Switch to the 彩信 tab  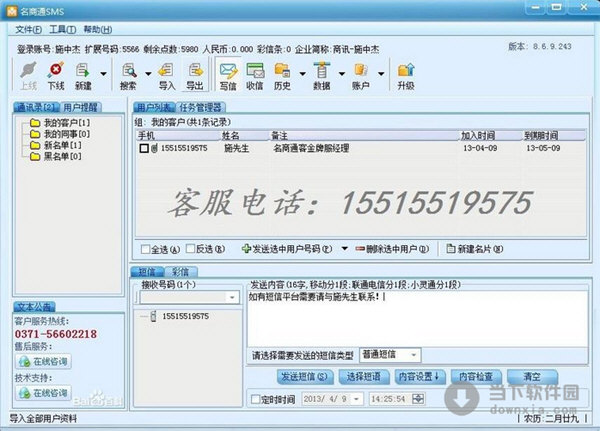(x=180, y=272)
